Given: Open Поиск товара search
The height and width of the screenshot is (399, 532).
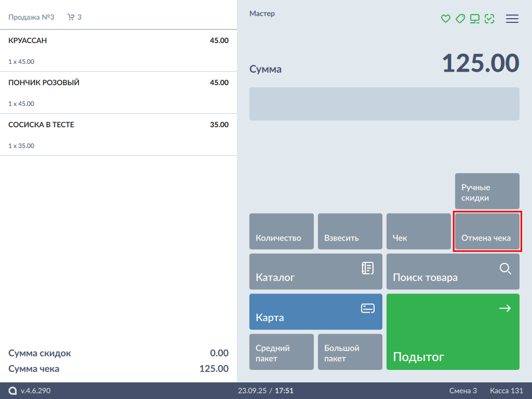Looking at the screenshot, I should click(453, 271).
